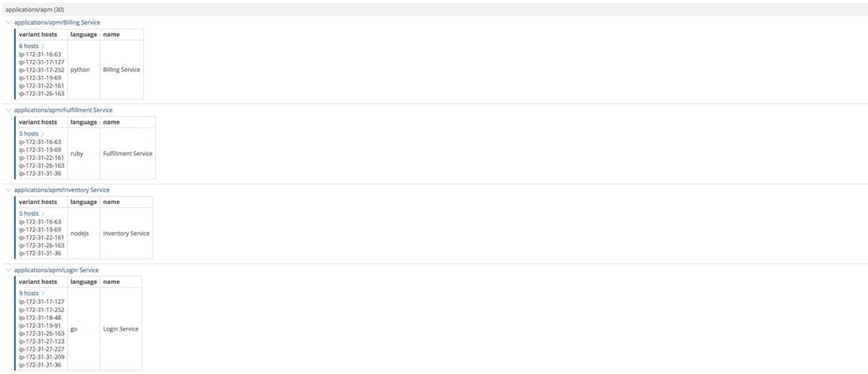The height and width of the screenshot is (374, 868).
Task: Open the applications/apm/Fulfillment Service link
Action: coord(63,110)
